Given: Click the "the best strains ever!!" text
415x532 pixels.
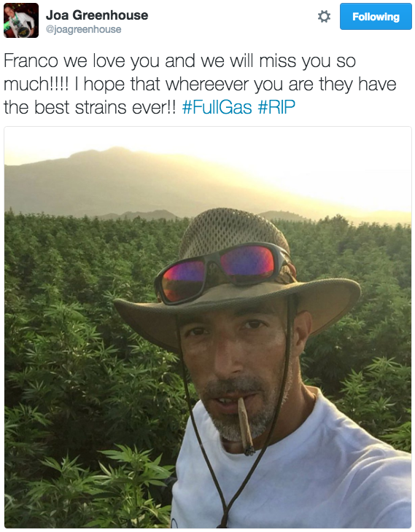Looking at the screenshot, I should click(90, 107).
